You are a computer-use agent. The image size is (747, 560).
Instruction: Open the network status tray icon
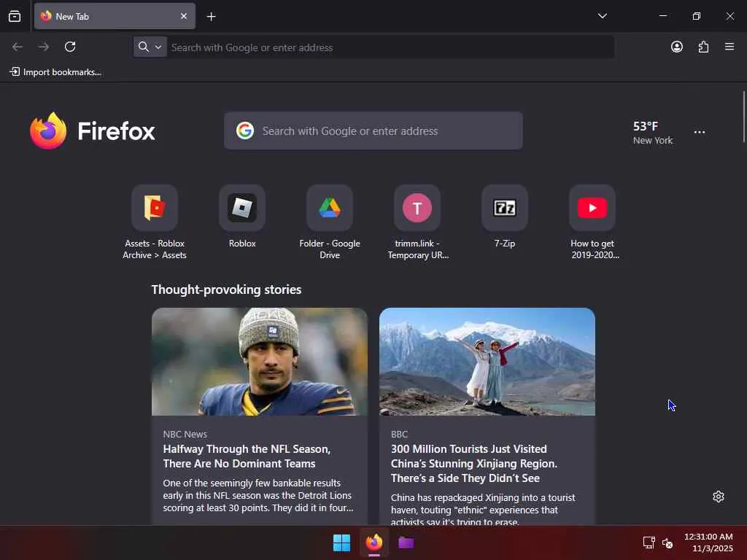pos(649,542)
